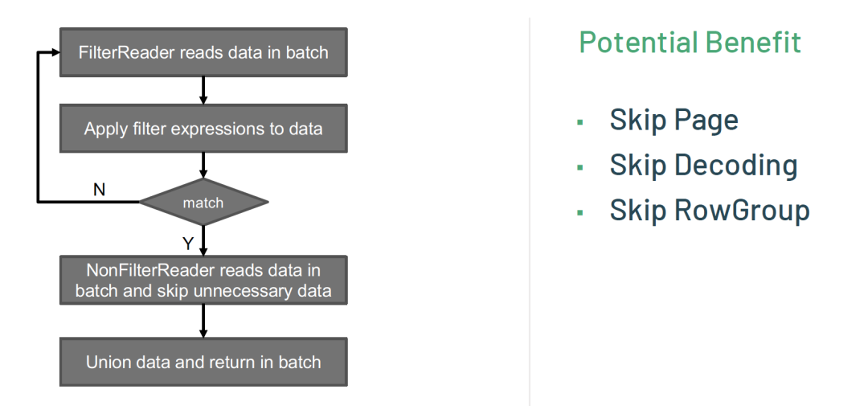Select the NonFilterReader reads data box

point(203,280)
